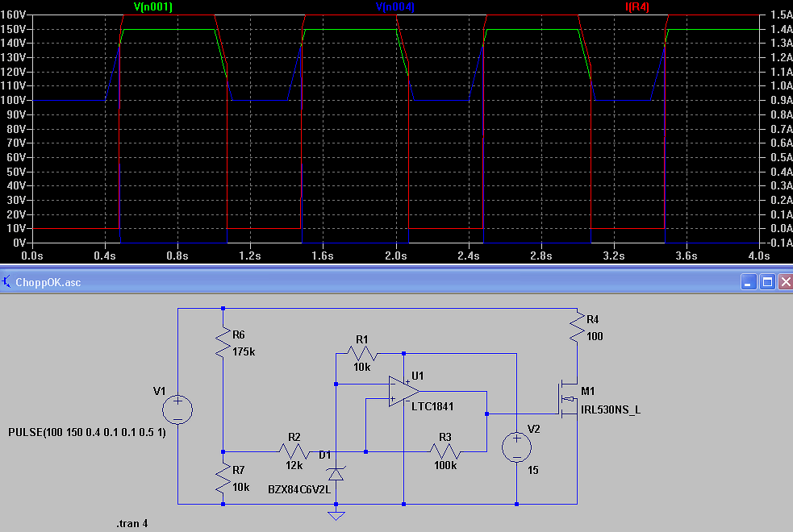Image resolution: width=793 pixels, height=532 pixels.
Task: Select the D1 zener diode symbol
Action: 336,474
